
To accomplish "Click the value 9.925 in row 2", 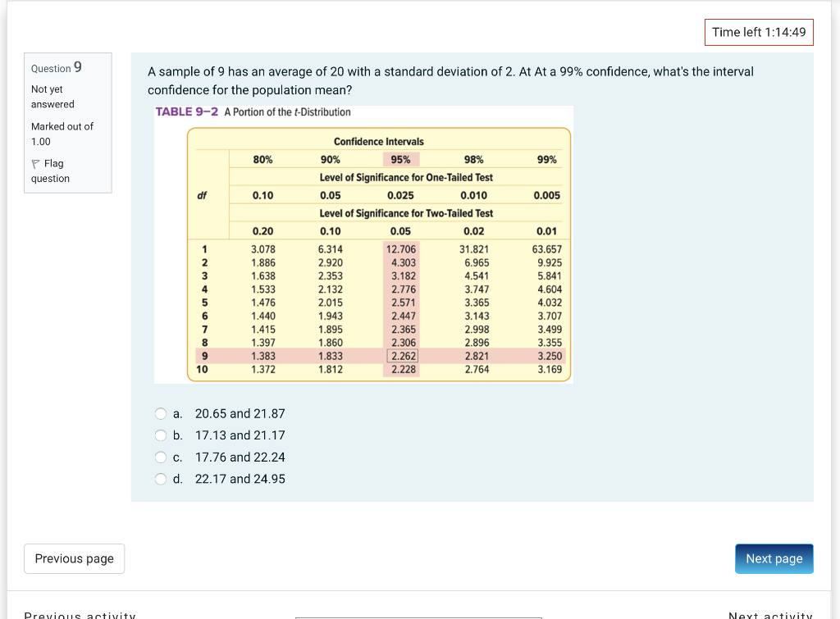I will pos(550,262).
